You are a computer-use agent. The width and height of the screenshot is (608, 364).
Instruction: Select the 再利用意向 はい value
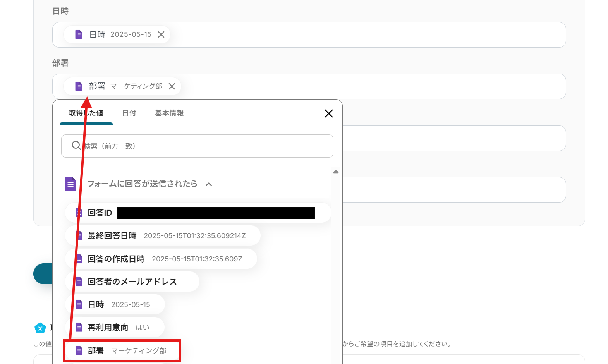coord(115,328)
